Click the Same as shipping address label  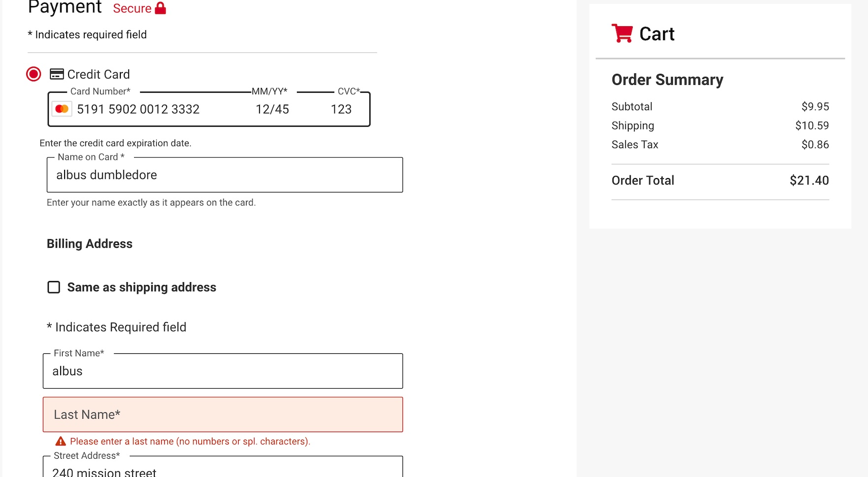click(x=142, y=287)
